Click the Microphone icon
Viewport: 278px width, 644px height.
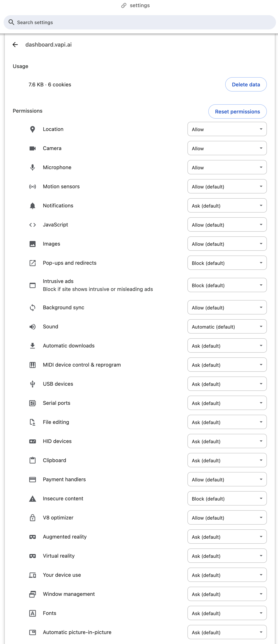point(32,168)
